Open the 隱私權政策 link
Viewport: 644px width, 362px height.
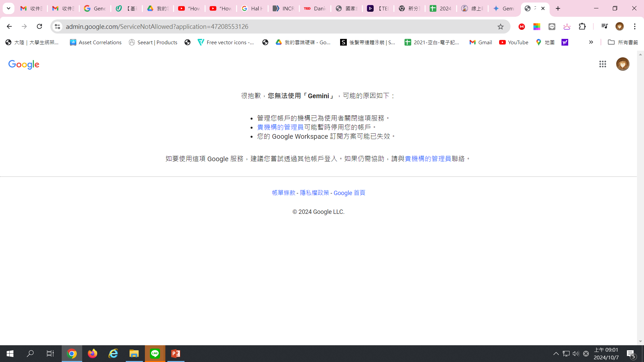[x=314, y=193]
